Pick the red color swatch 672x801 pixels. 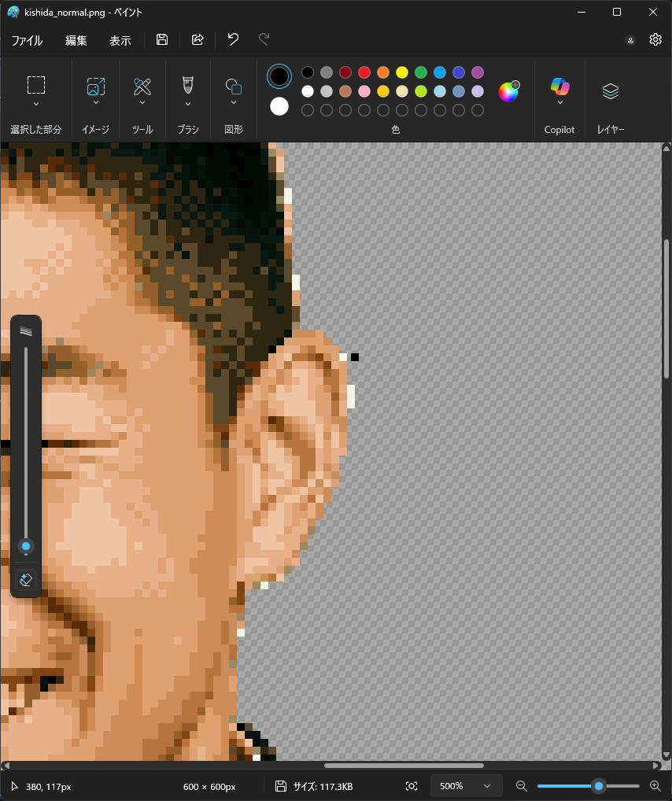pos(364,72)
